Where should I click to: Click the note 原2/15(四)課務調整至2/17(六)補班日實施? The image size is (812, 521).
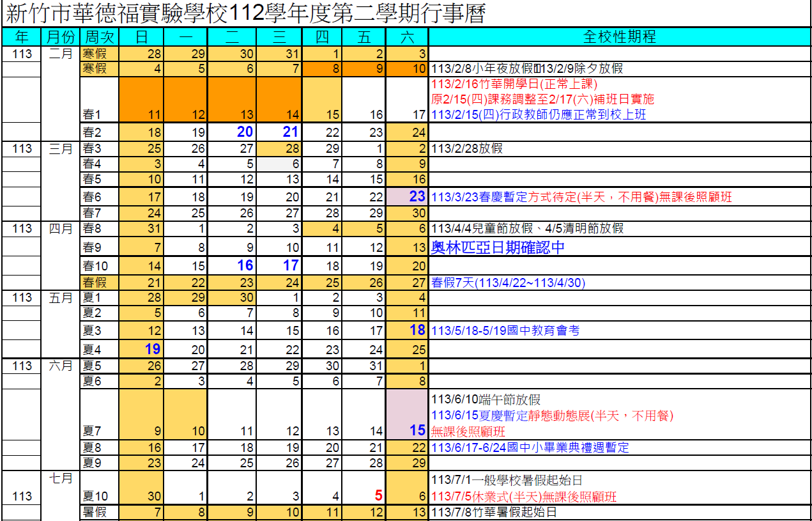tap(542, 100)
